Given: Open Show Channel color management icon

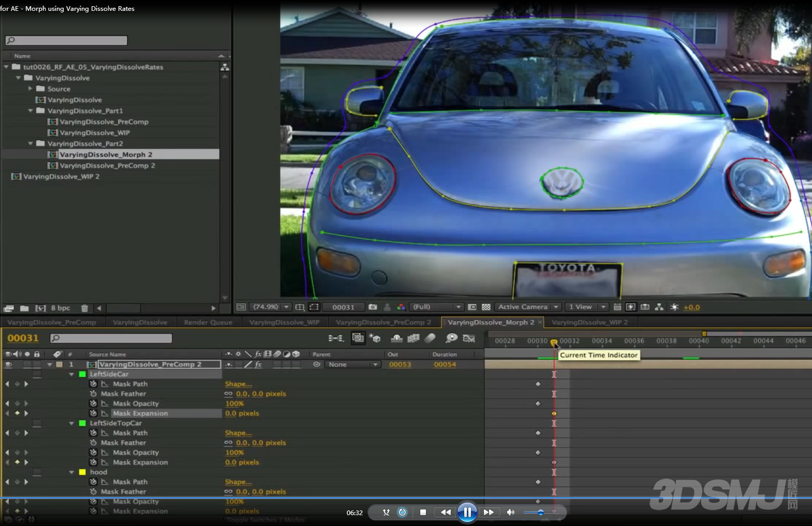Looking at the screenshot, I should point(401,307).
